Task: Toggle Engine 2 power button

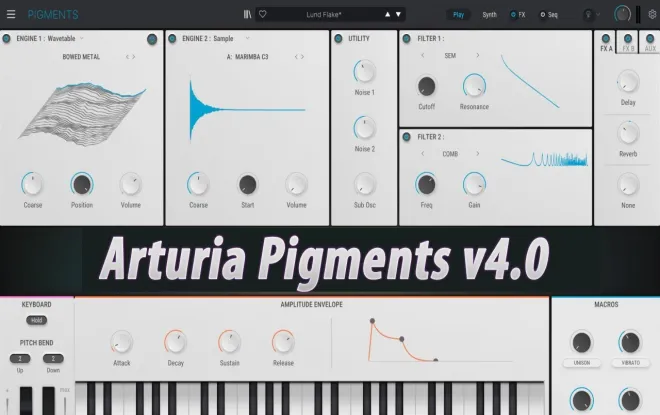Action: point(172,39)
